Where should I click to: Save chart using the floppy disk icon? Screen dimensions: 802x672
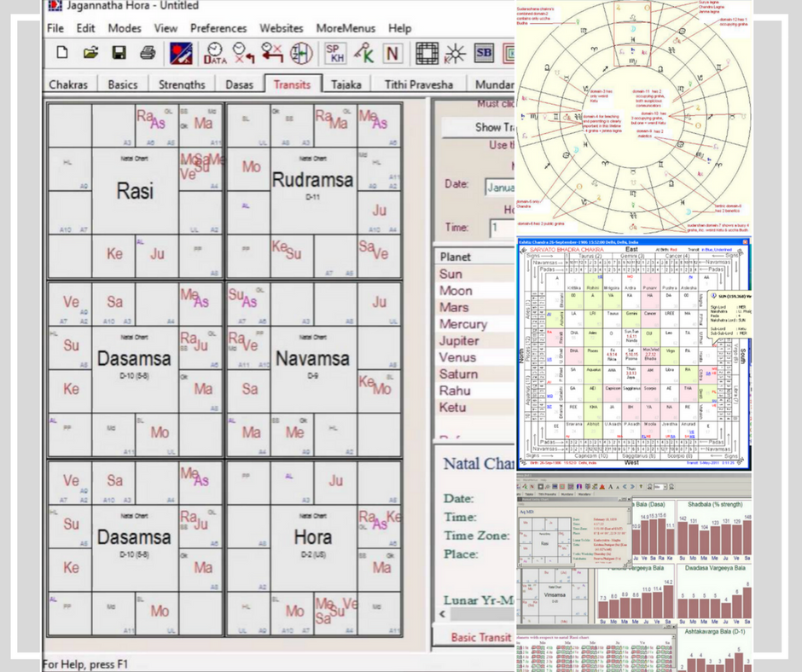(119, 54)
